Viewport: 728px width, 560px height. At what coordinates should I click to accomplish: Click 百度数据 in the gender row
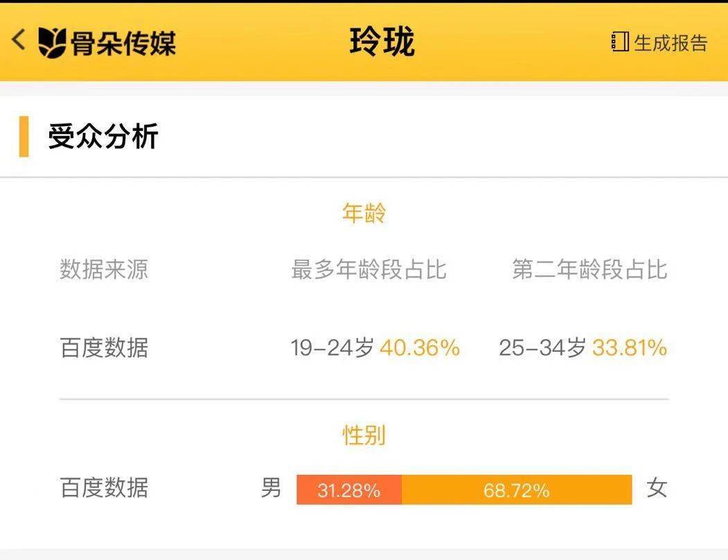(104, 488)
